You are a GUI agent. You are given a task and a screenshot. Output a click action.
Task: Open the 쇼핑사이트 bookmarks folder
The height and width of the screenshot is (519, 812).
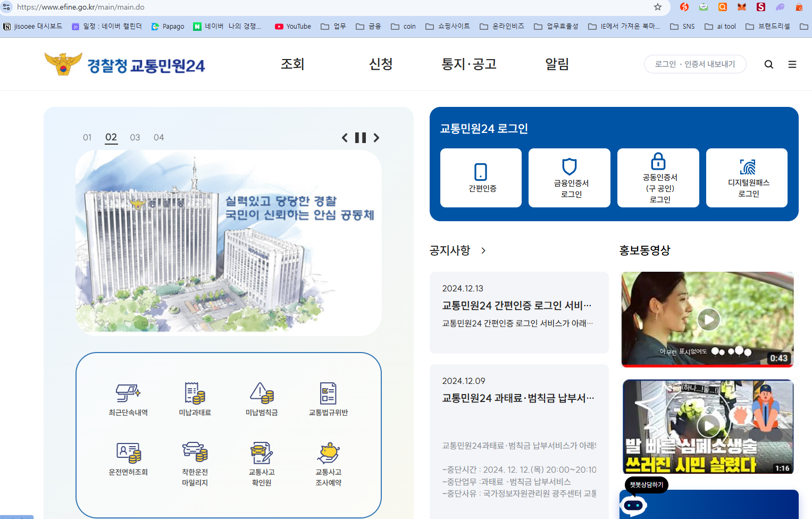(448, 26)
